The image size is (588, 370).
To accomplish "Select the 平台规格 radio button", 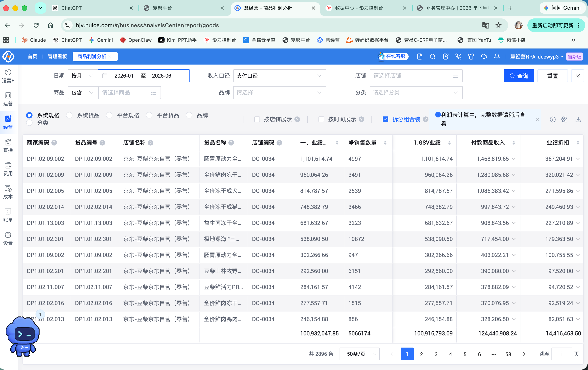I will click(109, 115).
